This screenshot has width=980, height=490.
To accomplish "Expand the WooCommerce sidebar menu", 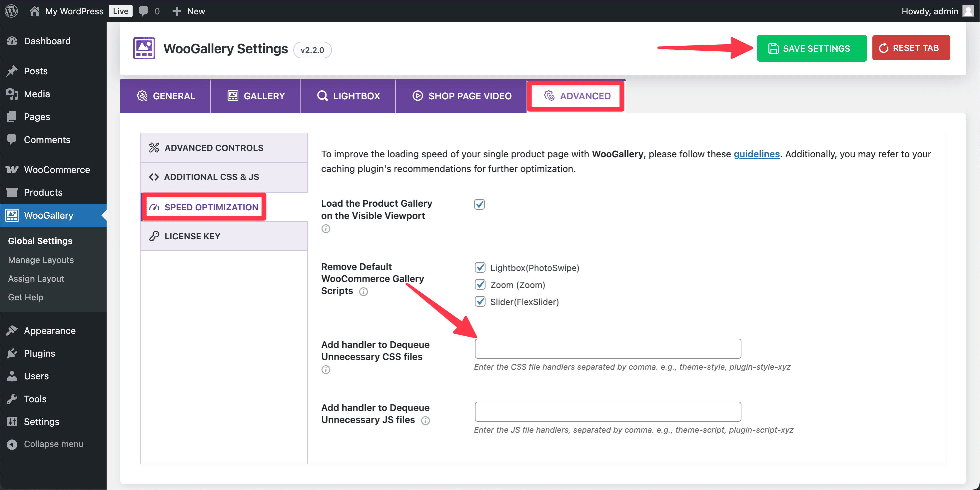I will [57, 170].
